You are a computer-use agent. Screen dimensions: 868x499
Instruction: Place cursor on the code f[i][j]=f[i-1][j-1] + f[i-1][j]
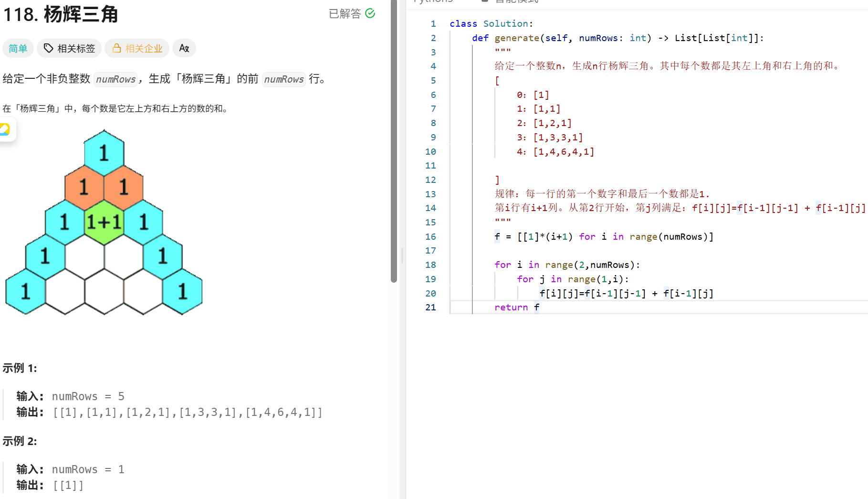coord(627,293)
